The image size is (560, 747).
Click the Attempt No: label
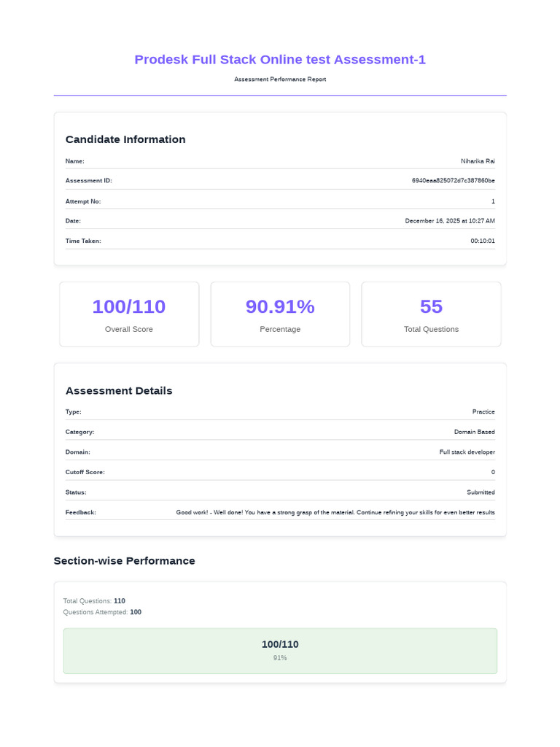(x=83, y=201)
